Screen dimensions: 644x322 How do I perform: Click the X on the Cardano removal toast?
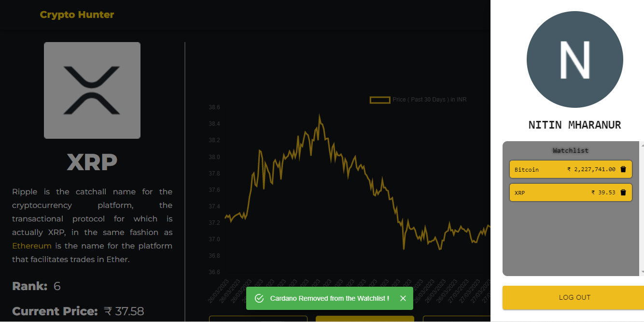point(403,298)
